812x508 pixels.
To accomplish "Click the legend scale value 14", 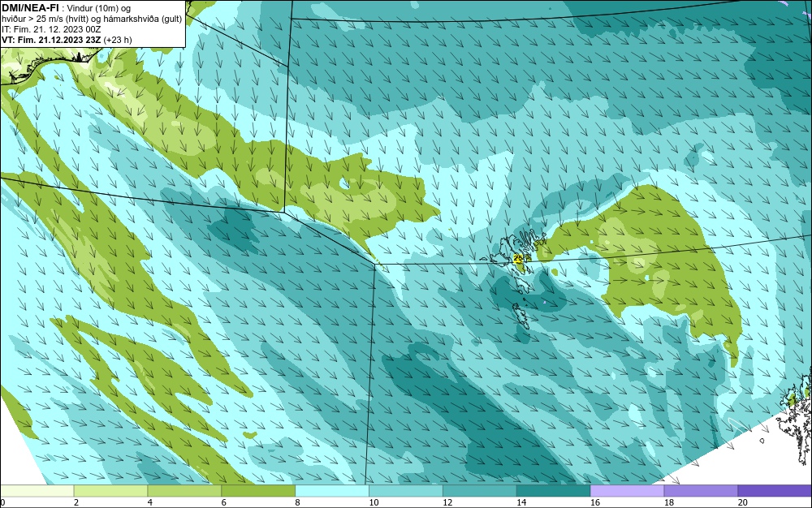I will [521, 502].
